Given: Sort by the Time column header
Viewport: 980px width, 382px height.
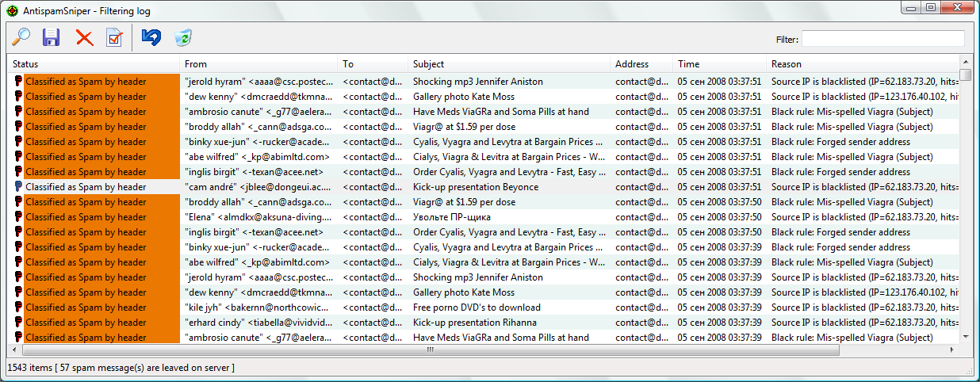Looking at the screenshot, I should click(720, 64).
